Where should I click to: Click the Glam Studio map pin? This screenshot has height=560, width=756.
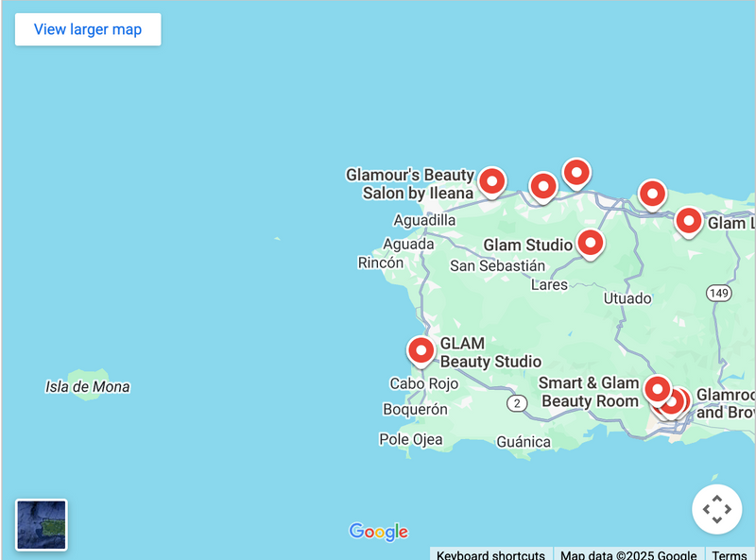[x=591, y=243]
